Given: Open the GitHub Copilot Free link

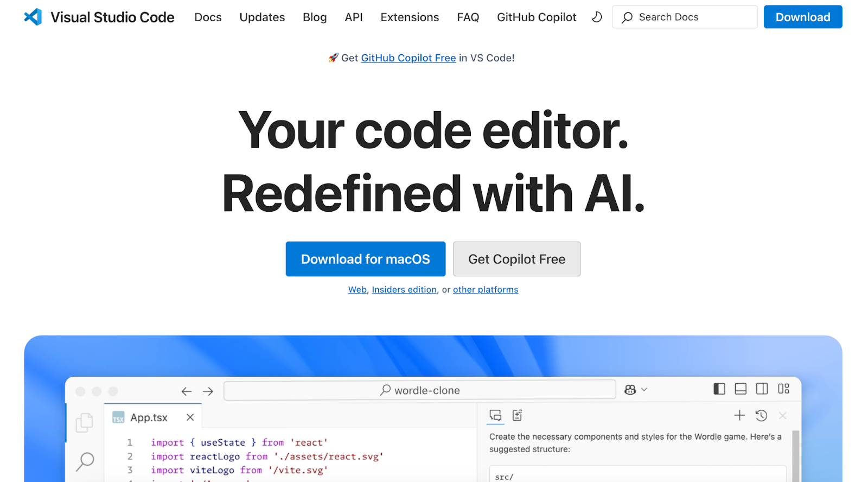Looking at the screenshot, I should click(409, 58).
